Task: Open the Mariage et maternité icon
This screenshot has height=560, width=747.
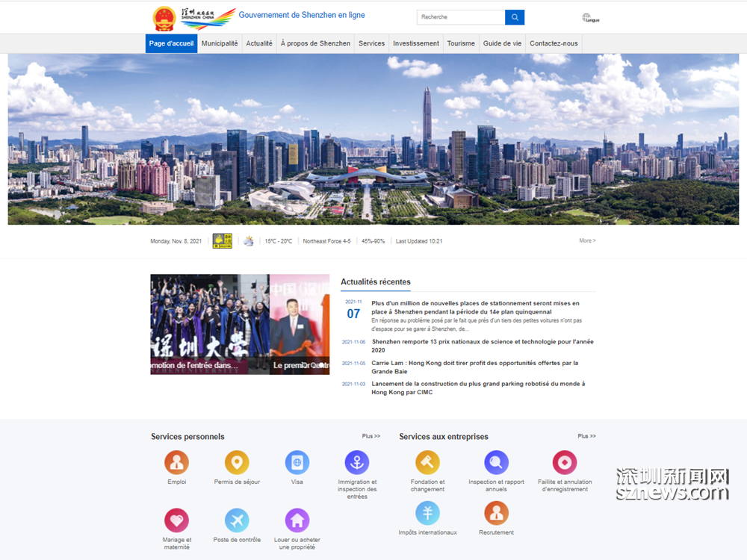Action: pos(177,520)
